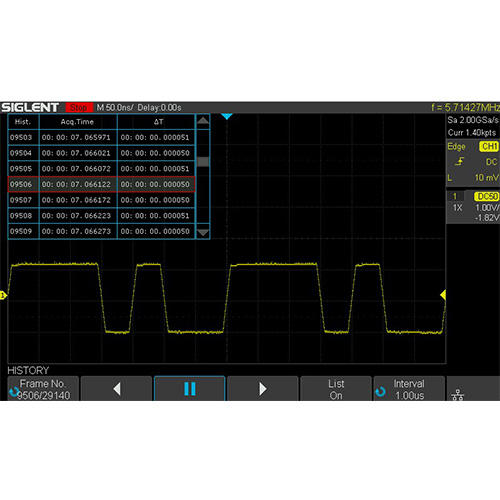Viewport: 500px width, 500px height.
Task: Click the channel 1 ground marker
Action: [x=3, y=295]
